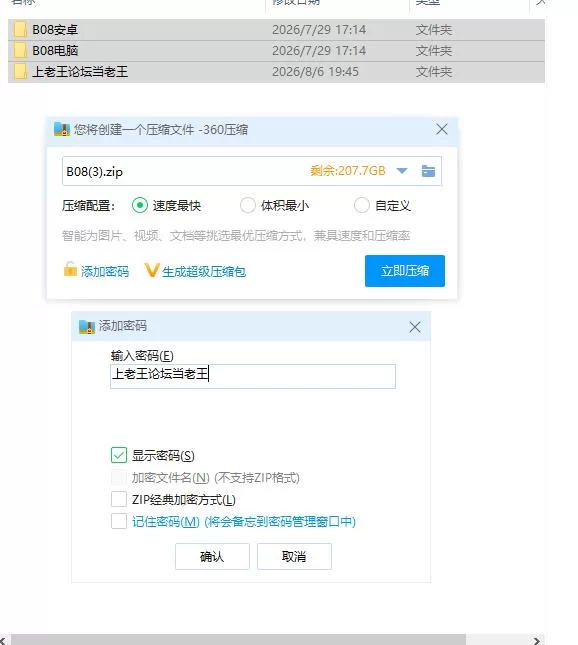The width and height of the screenshot is (578, 645).
Task: Click date cell of B08安卓 row
Action: click(319, 30)
